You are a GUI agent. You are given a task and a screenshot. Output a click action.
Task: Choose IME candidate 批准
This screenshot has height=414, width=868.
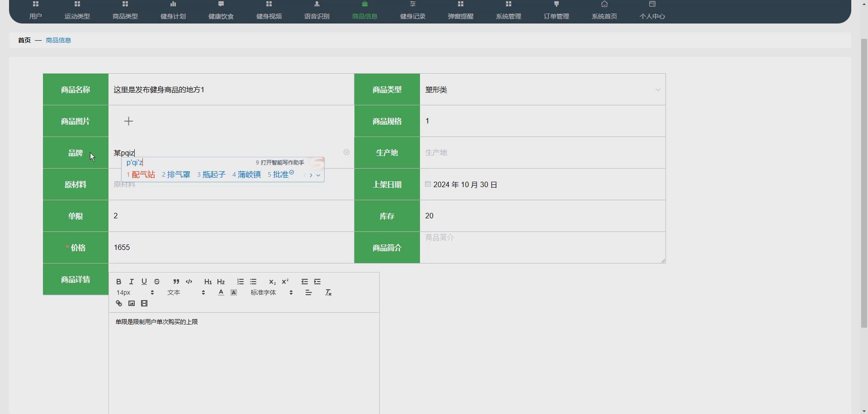[281, 174]
